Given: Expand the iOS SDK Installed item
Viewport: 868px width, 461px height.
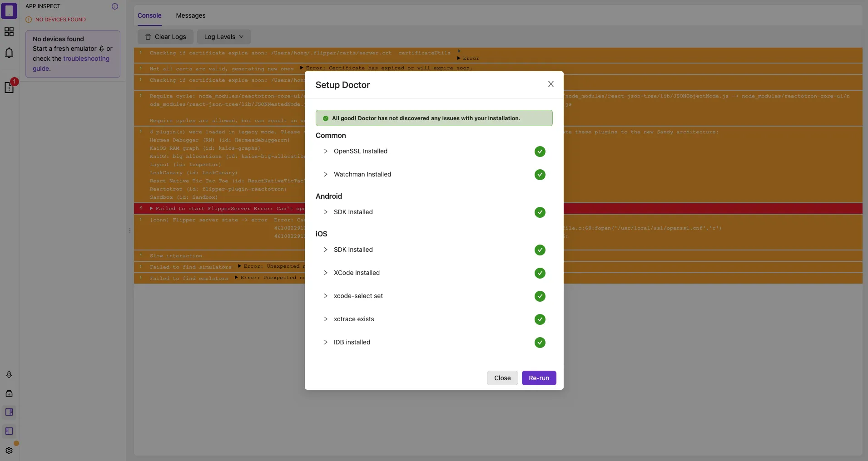Looking at the screenshot, I should (x=326, y=250).
